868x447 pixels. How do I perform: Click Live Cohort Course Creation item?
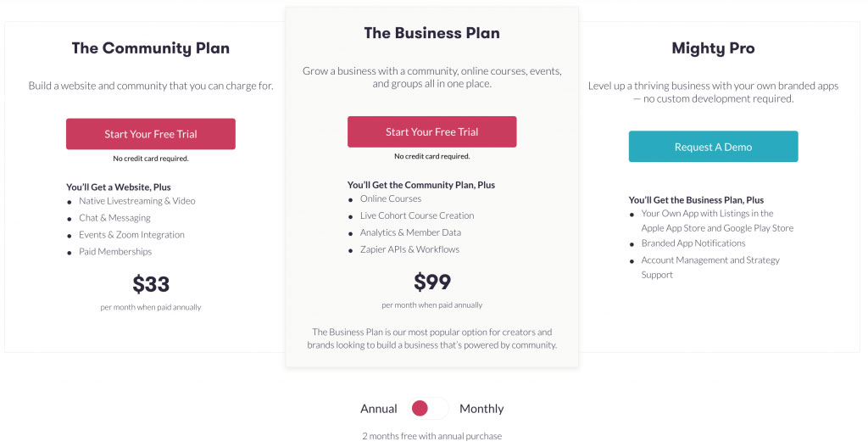pyautogui.click(x=417, y=215)
